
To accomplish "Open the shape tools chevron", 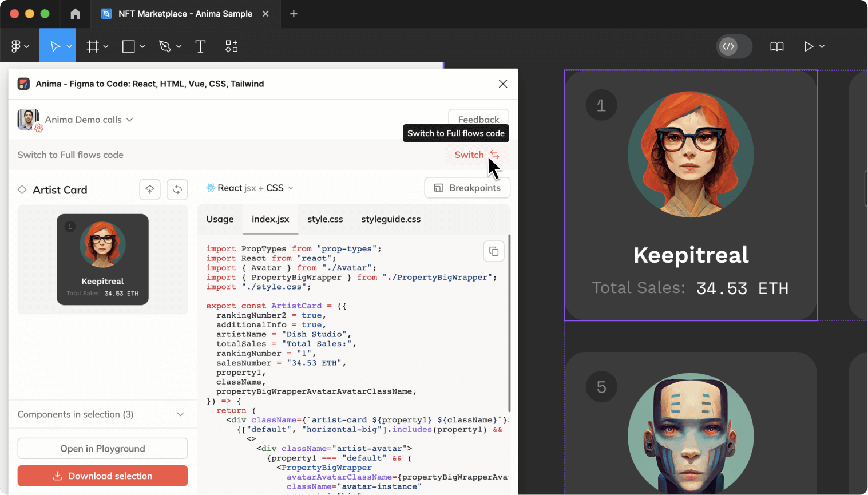I will click(142, 46).
